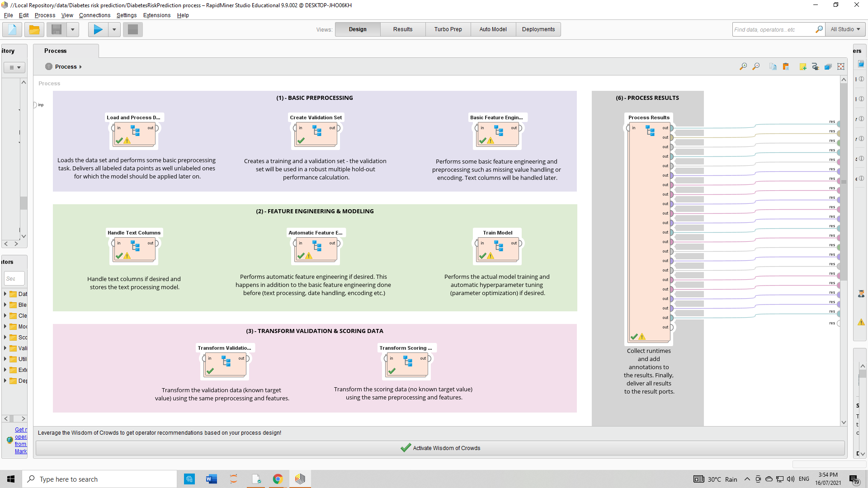Viewport: 868px width, 488px height.
Task: Open Word from the Windows taskbar
Action: [211, 479]
